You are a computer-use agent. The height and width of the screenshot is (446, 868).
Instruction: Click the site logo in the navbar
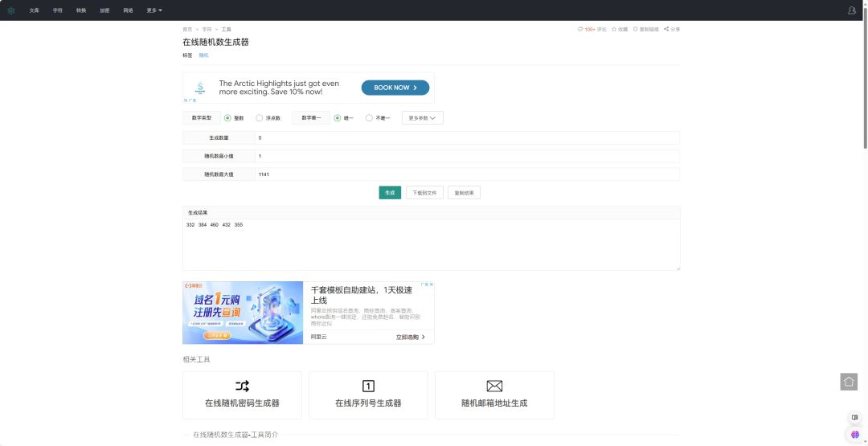point(11,10)
